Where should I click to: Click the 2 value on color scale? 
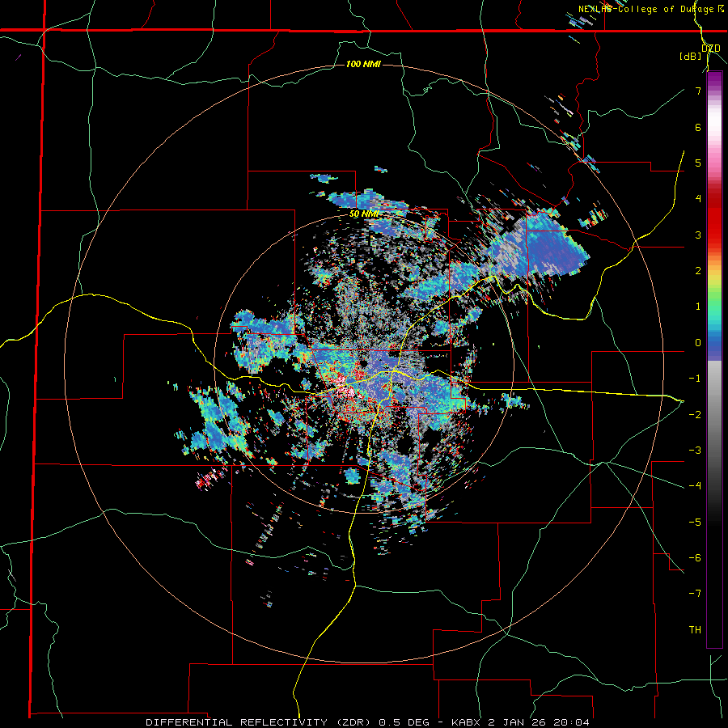(698, 271)
